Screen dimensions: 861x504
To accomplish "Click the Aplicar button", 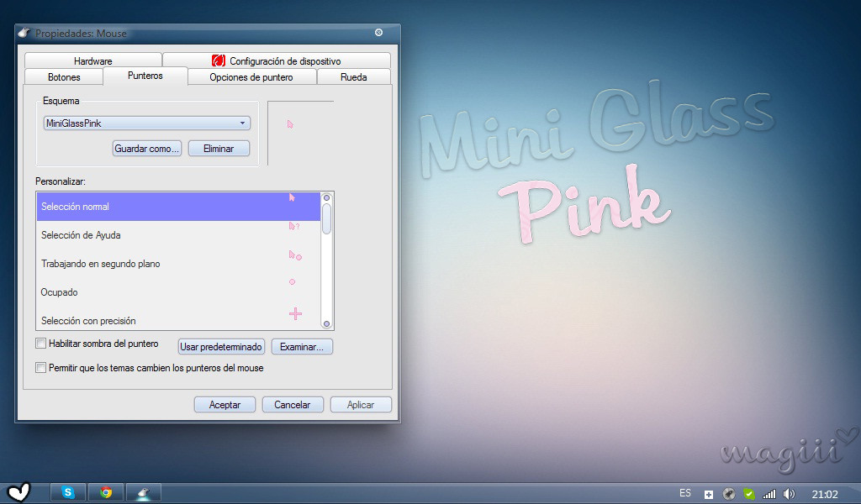I will click(361, 405).
